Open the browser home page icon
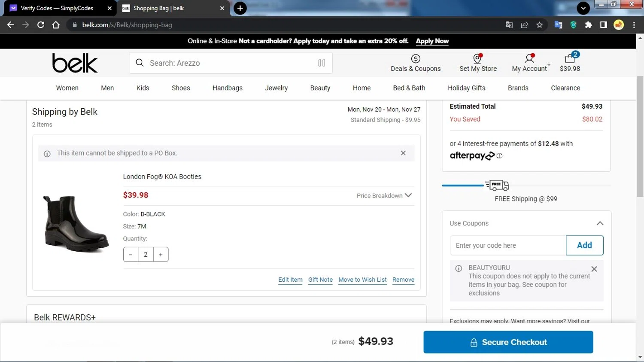The image size is (644, 362). coord(56,25)
